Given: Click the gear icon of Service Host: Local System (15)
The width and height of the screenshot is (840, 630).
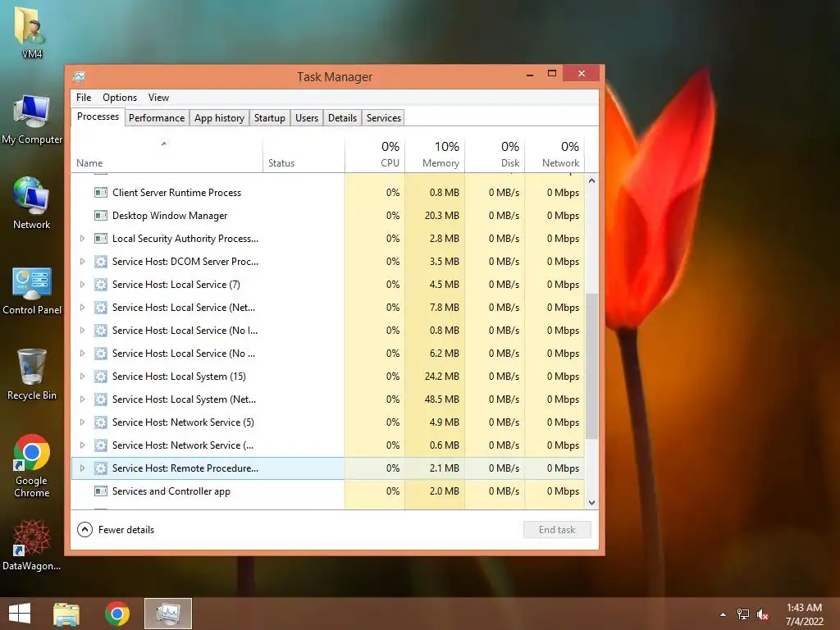Looking at the screenshot, I should pos(101,377).
